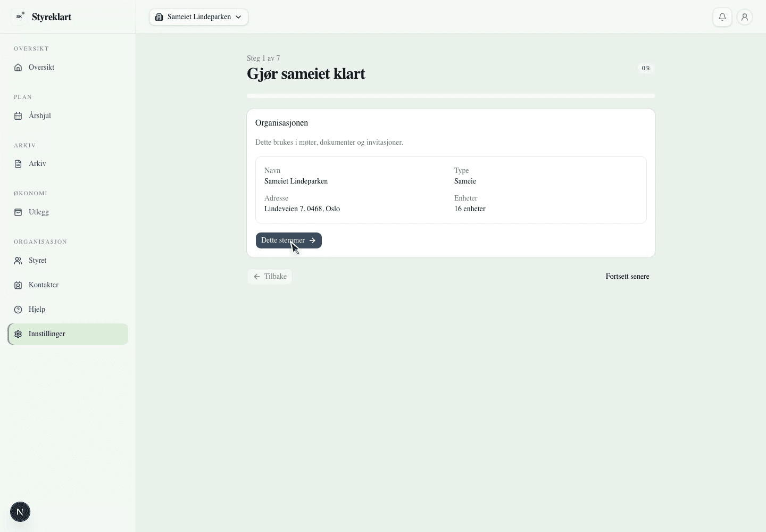
Task: Click the round N avatar badge
Action: click(x=20, y=512)
